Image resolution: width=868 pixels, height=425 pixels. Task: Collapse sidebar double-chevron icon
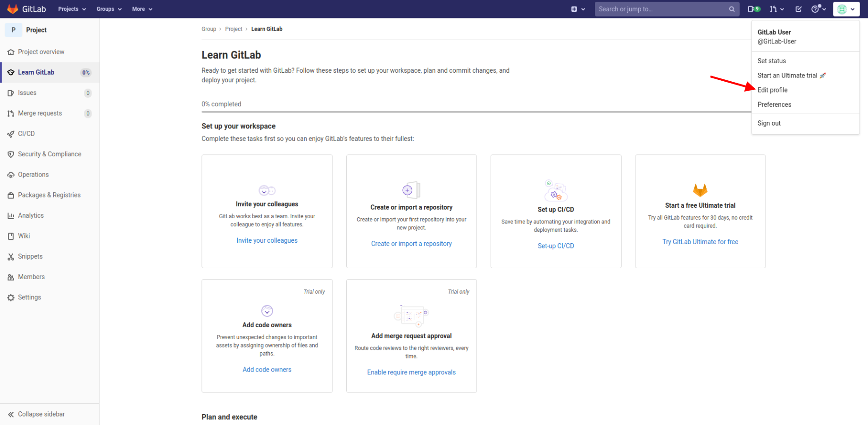click(x=11, y=414)
